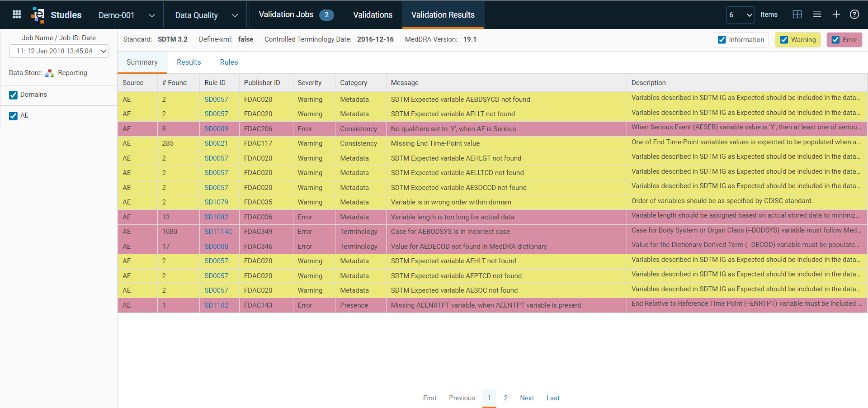The height and width of the screenshot is (408, 868).
Task: Expand the Demo-001 study dropdown
Action: point(152,15)
